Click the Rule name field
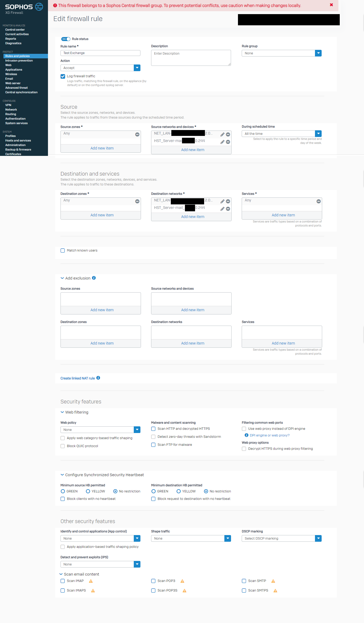Viewport: 364px width, 623px height. point(100,53)
